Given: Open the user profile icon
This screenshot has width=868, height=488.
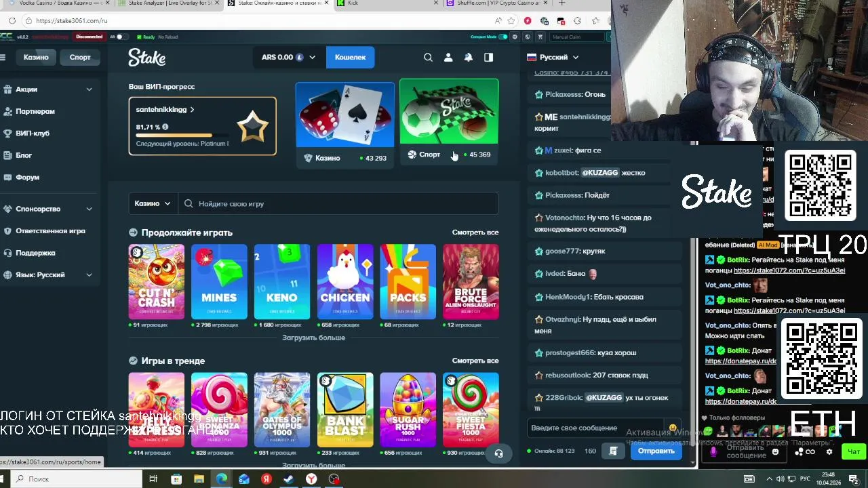Looking at the screenshot, I should (x=448, y=58).
